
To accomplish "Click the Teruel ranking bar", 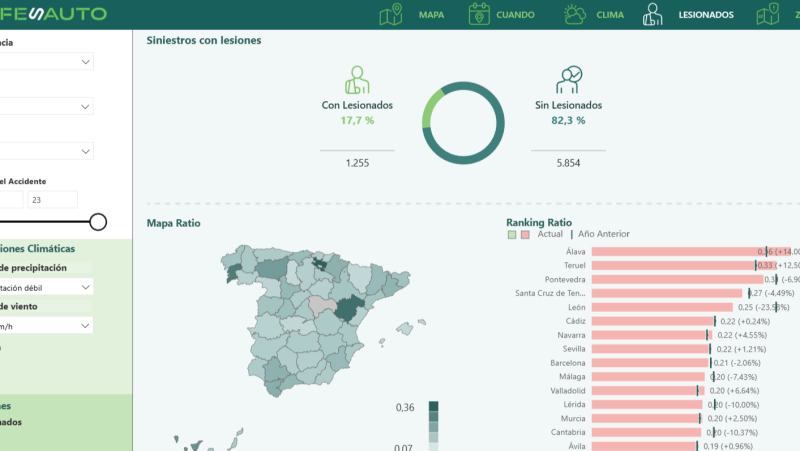I will click(684, 265).
